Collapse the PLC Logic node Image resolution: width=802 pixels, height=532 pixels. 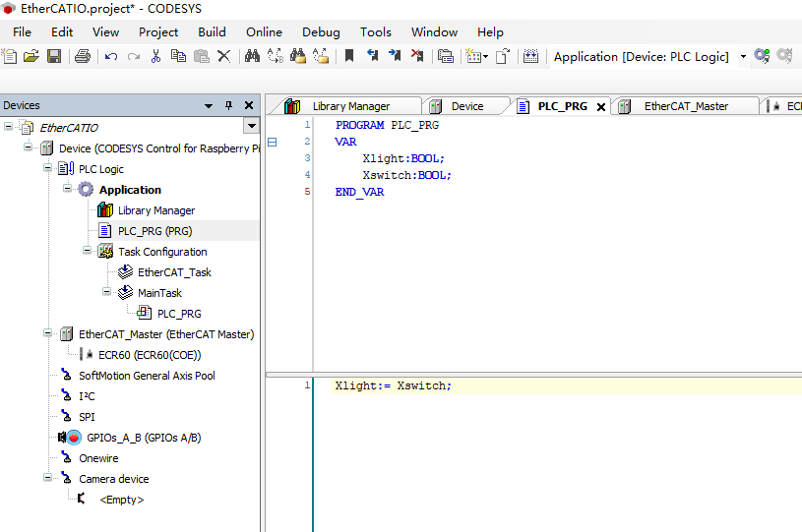pyautogui.click(x=47, y=167)
